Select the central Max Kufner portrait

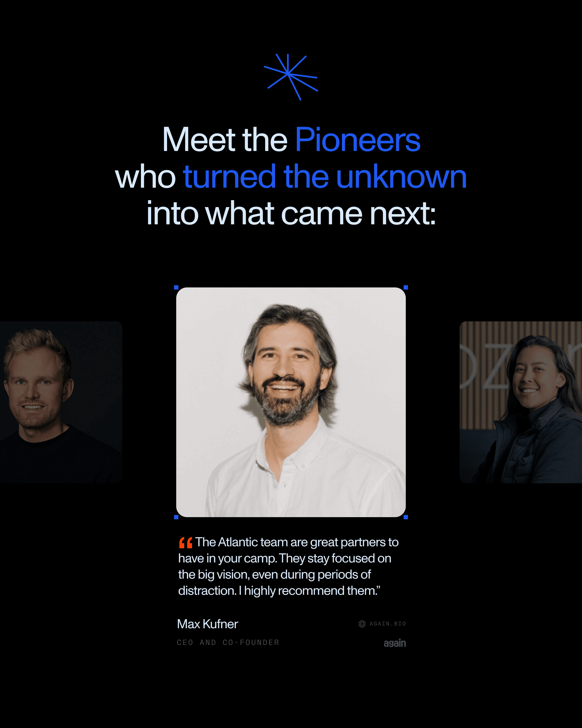pos(291,402)
